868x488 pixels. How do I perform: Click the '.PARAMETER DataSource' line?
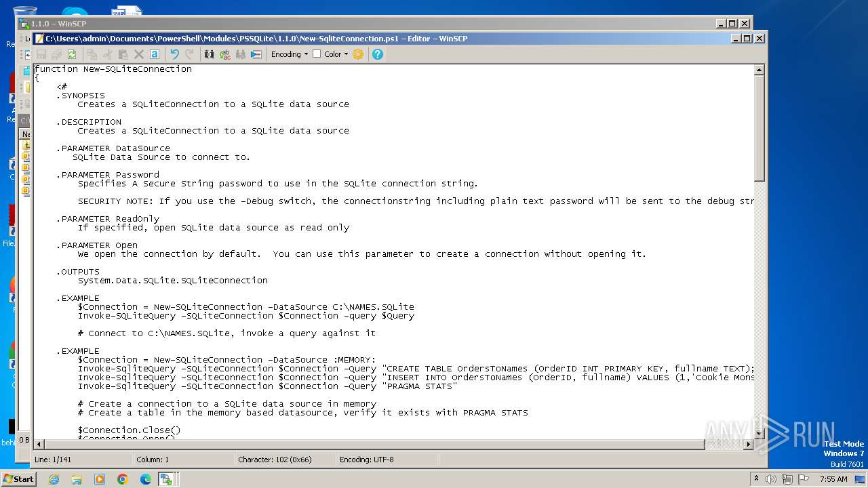113,148
